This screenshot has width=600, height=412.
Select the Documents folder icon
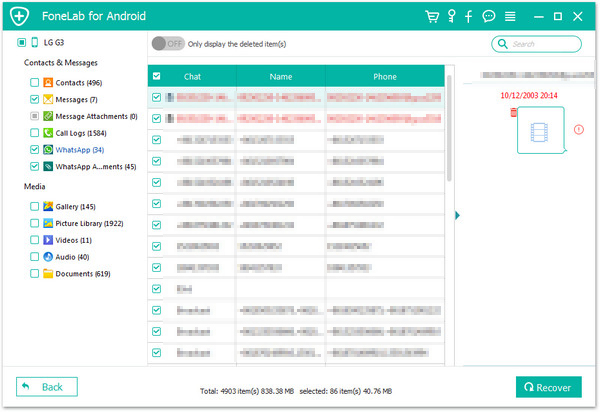tap(48, 274)
